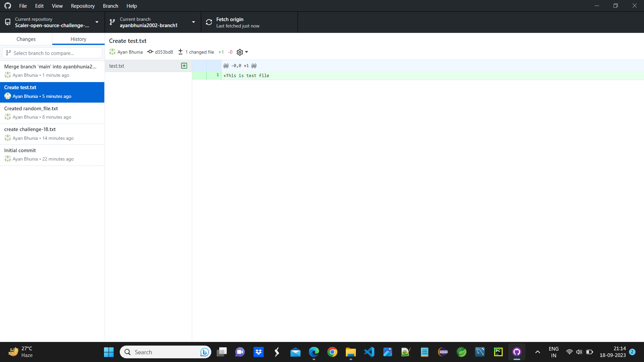The width and height of the screenshot is (644, 362).
Task: Launch Eclipse from the taskbar
Action: point(443,352)
